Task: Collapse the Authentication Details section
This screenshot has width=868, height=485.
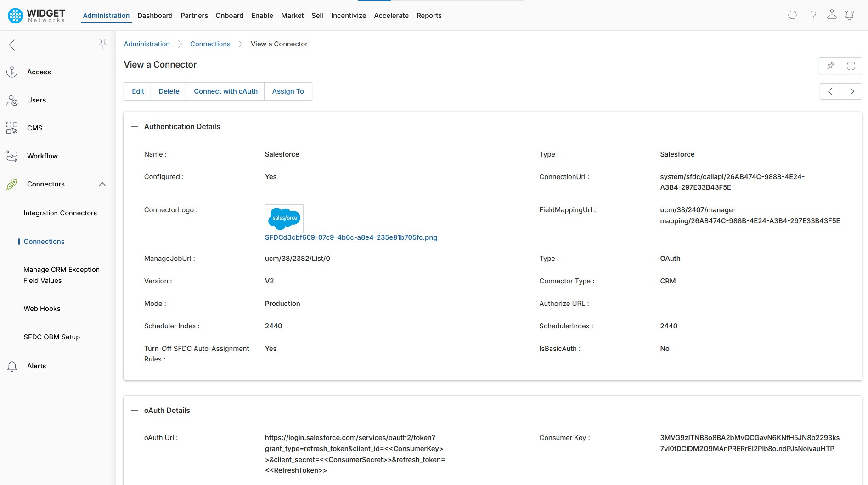Action: tap(135, 127)
